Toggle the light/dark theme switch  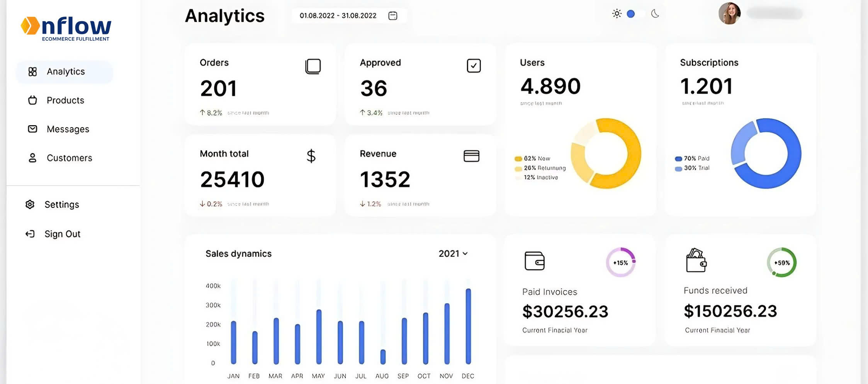tap(635, 14)
